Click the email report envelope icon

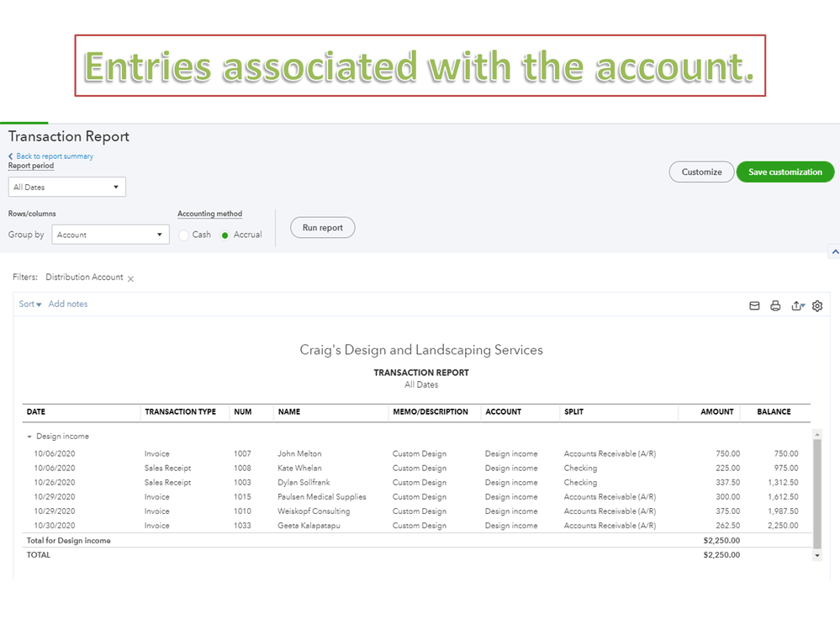point(754,306)
